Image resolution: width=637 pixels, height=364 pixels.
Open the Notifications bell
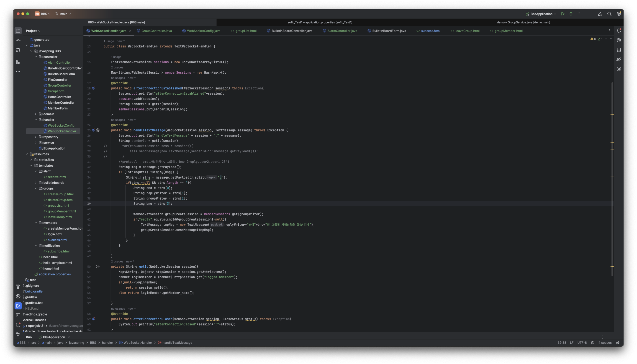tap(619, 31)
